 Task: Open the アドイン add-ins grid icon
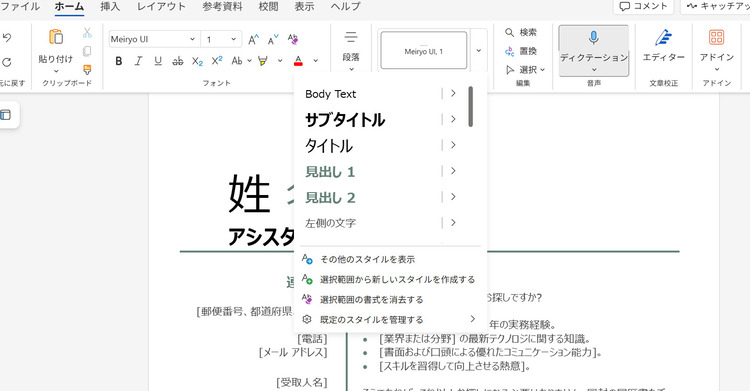pyautogui.click(x=717, y=37)
